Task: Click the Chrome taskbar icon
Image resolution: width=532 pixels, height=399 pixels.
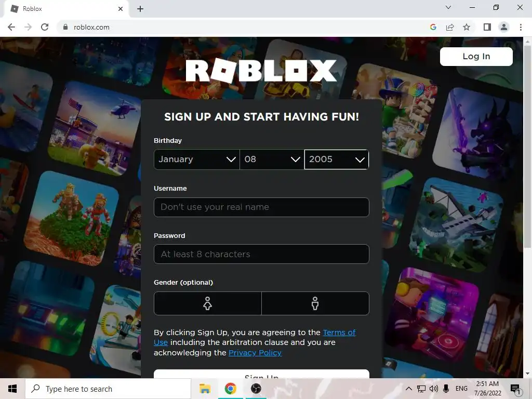Action: click(230, 389)
